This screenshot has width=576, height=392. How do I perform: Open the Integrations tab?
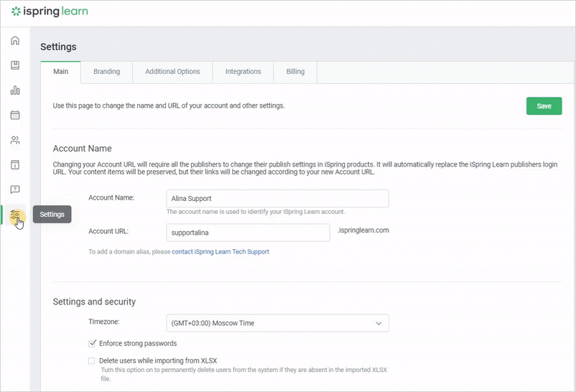click(x=243, y=72)
